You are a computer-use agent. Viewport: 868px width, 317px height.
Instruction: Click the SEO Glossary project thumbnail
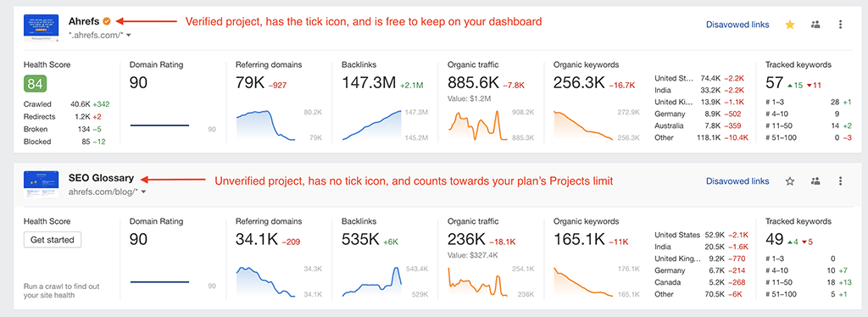[x=42, y=184]
